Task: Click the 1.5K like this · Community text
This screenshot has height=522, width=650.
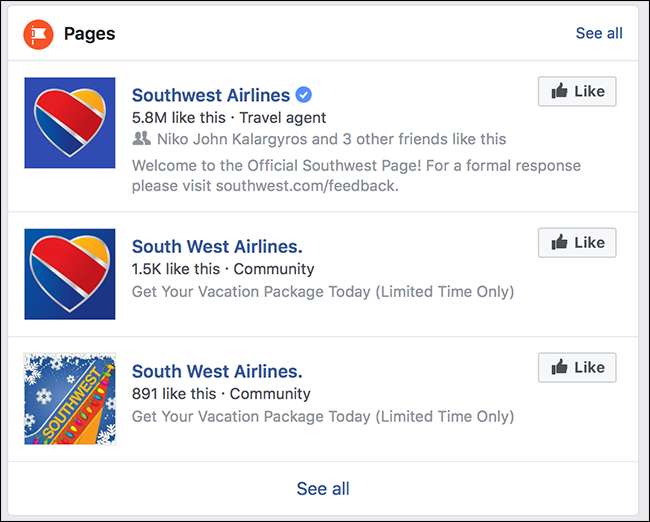Action: click(x=223, y=269)
